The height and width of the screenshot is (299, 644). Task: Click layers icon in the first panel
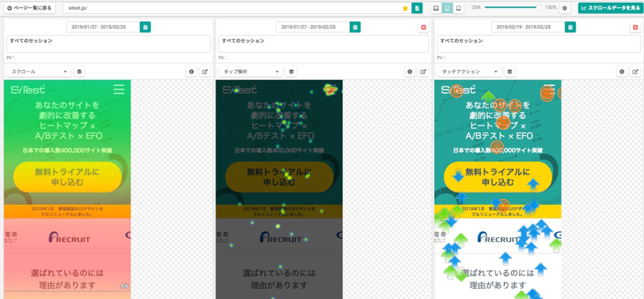click(x=79, y=71)
